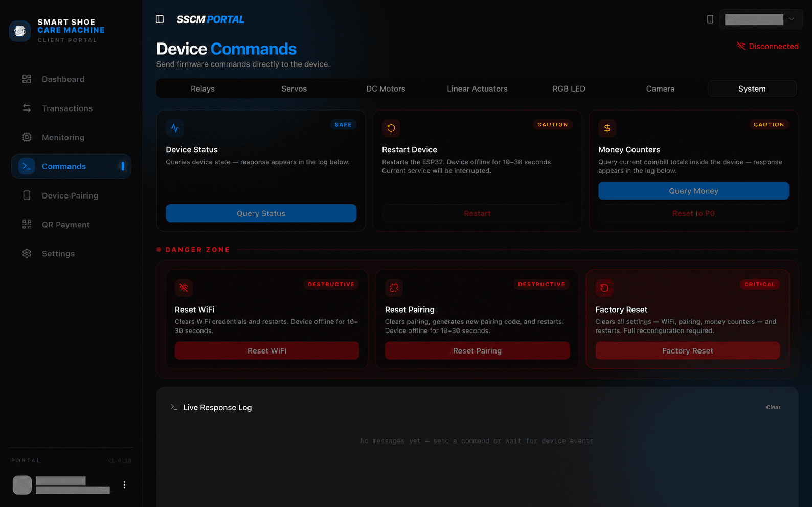Click the CRITICAL badge on Factory Reset
The height and width of the screenshot is (507, 812).
coord(759,284)
